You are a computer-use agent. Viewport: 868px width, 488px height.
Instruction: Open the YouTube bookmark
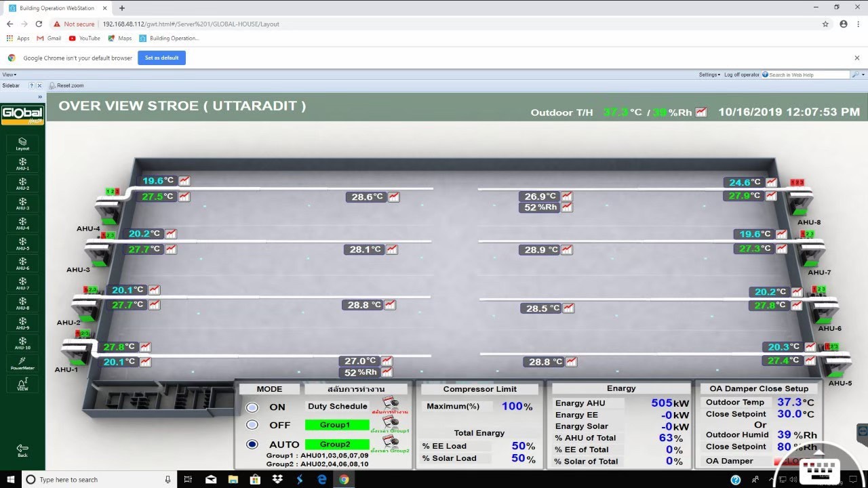pyautogui.click(x=85, y=39)
